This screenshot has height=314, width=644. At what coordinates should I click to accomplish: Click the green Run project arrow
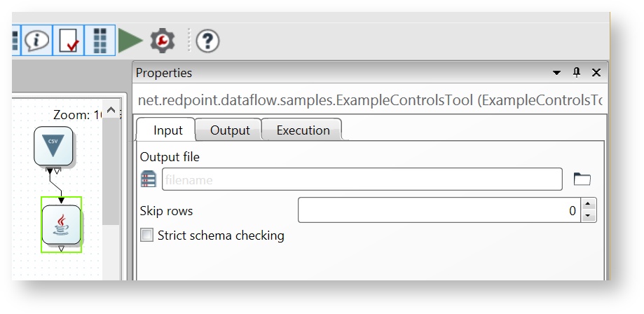point(130,41)
